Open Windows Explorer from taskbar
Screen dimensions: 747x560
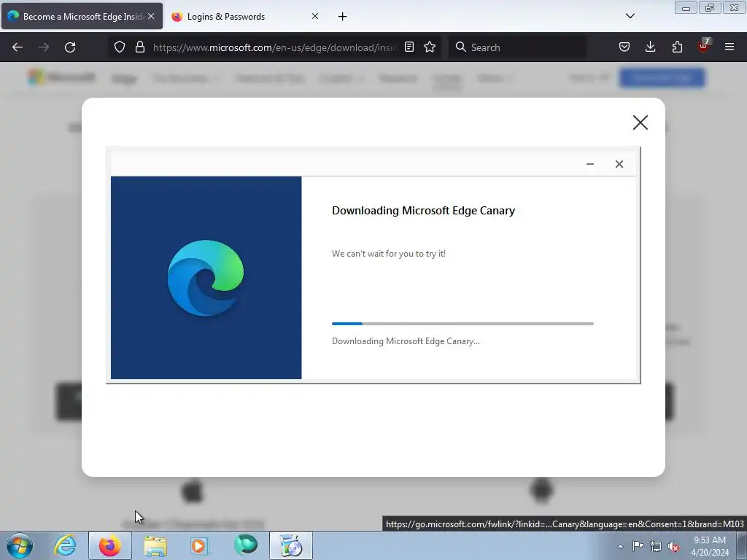click(155, 545)
